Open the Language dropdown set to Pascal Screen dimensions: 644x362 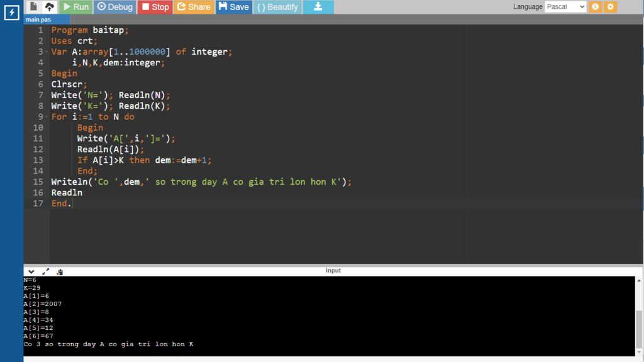(565, 6)
